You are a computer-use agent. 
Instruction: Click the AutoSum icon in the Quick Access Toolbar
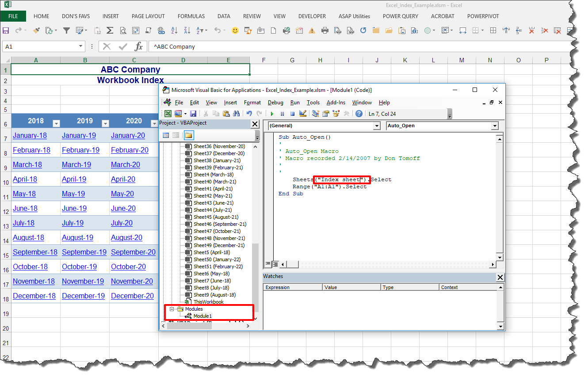(x=110, y=30)
